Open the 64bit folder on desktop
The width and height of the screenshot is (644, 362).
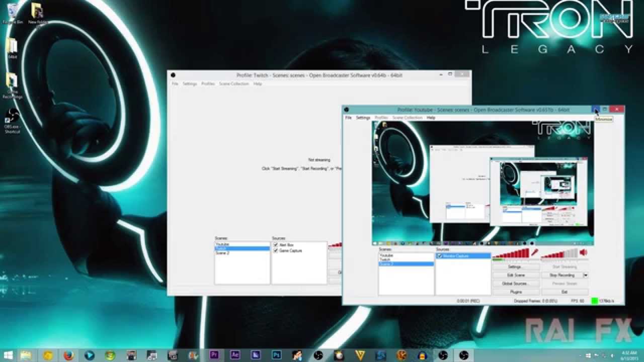tap(12, 48)
